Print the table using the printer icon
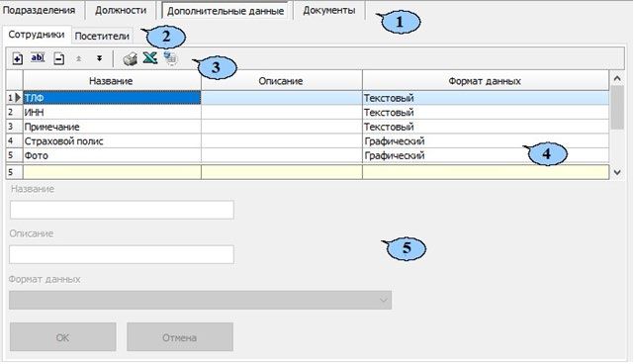The image size is (634, 364). [130, 59]
